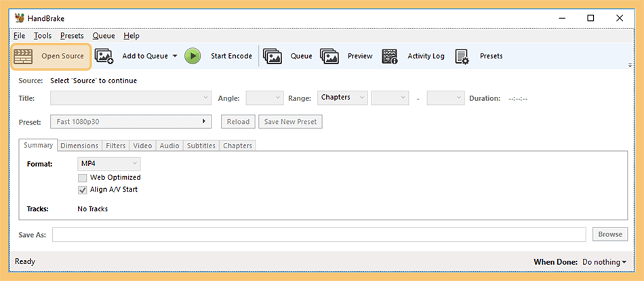Screen dimensions: 644x281
Task: Click the Presets toolbar label
Action: [491, 56]
